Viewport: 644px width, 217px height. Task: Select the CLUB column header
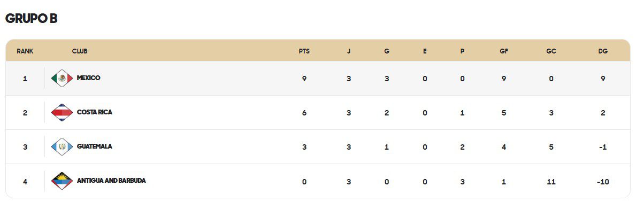coord(80,51)
